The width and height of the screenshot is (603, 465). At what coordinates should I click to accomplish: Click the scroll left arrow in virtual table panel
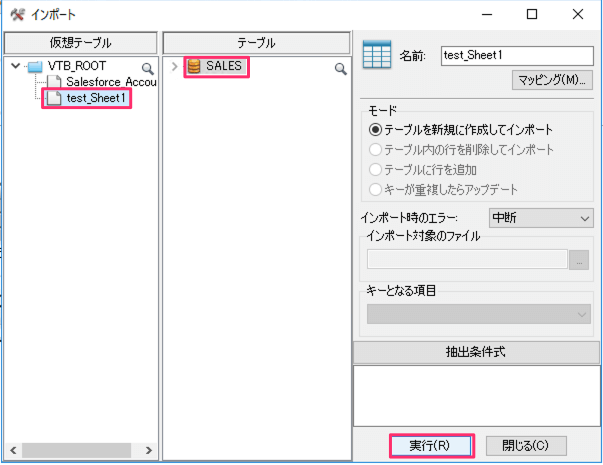(13, 450)
